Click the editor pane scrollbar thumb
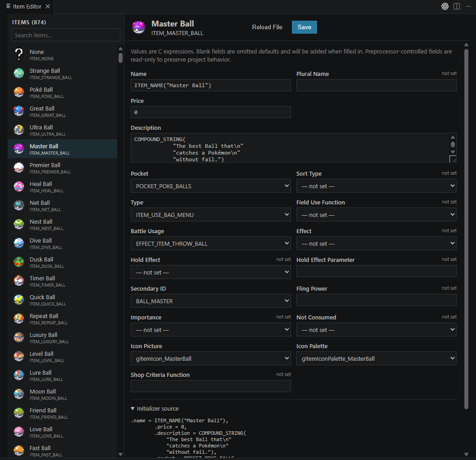This screenshot has width=476, height=460. click(x=466, y=229)
